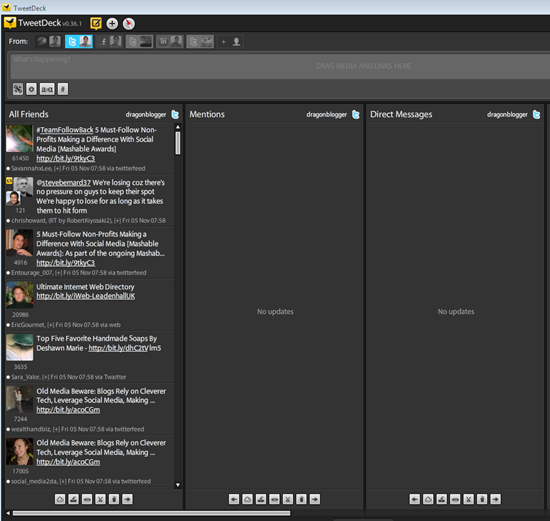Open TweetDeck bird logo icon

(x=10, y=23)
